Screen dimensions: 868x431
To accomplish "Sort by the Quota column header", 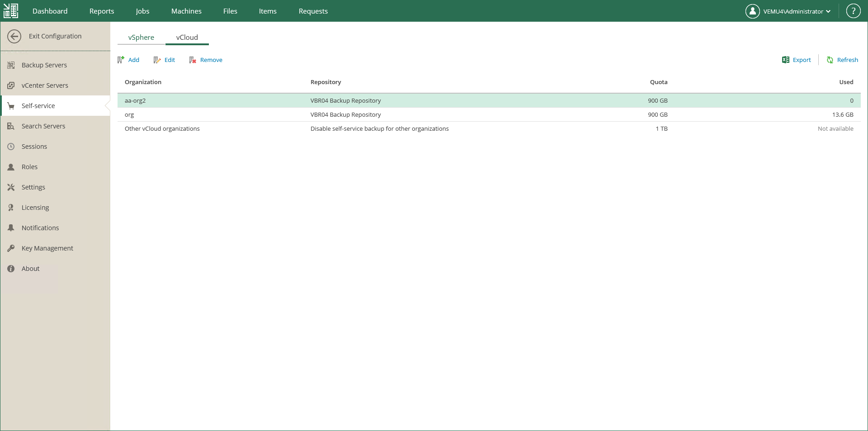I will pos(659,82).
